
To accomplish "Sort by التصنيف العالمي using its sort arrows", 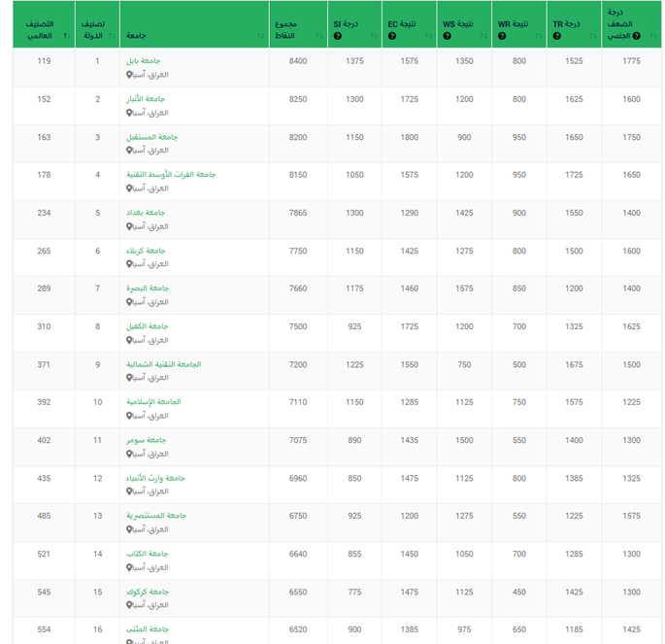I will [x=65, y=36].
